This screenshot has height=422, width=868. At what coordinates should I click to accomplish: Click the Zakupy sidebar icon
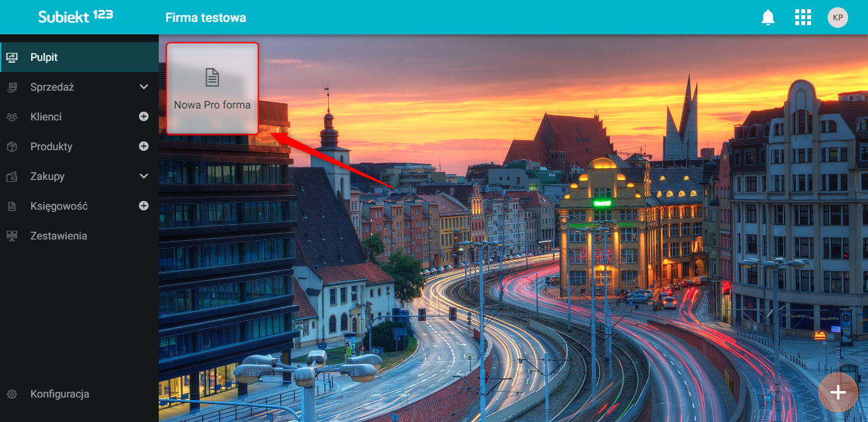click(x=12, y=177)
